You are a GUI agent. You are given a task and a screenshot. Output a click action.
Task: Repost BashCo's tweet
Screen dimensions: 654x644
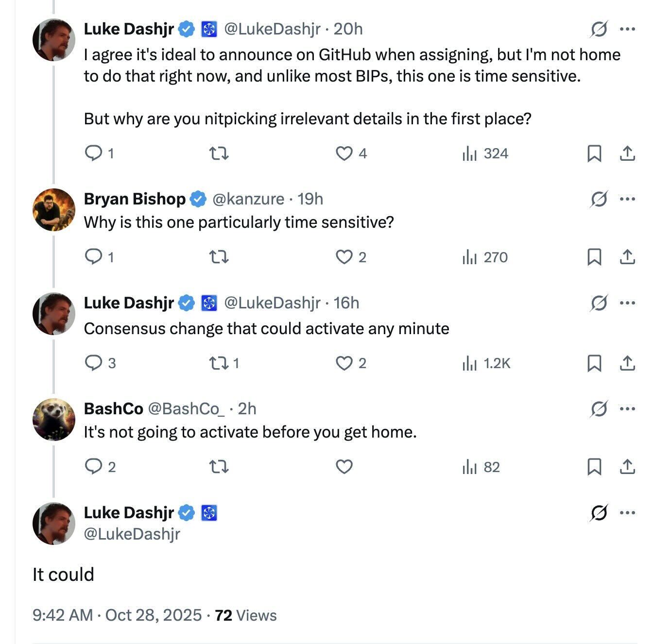coord(218,467)
